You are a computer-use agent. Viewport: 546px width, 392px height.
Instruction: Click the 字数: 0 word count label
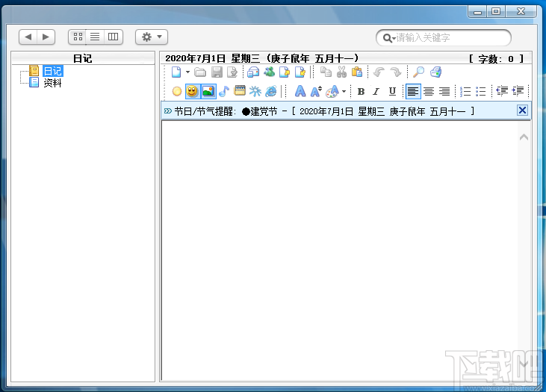[x=496, y=58]
